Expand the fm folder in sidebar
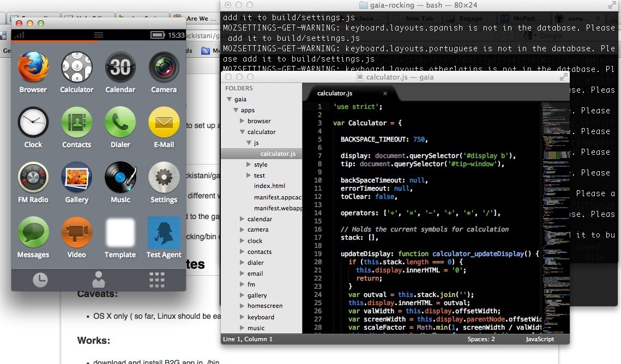Viewport: 621px width, 364px height. pyautogui.click(x=243, y=284)
